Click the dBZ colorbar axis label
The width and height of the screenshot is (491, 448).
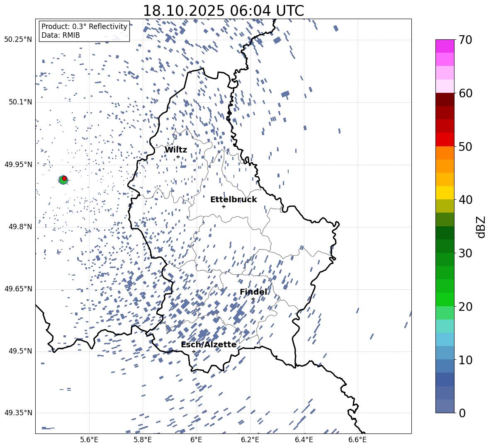tap(481, 227)
